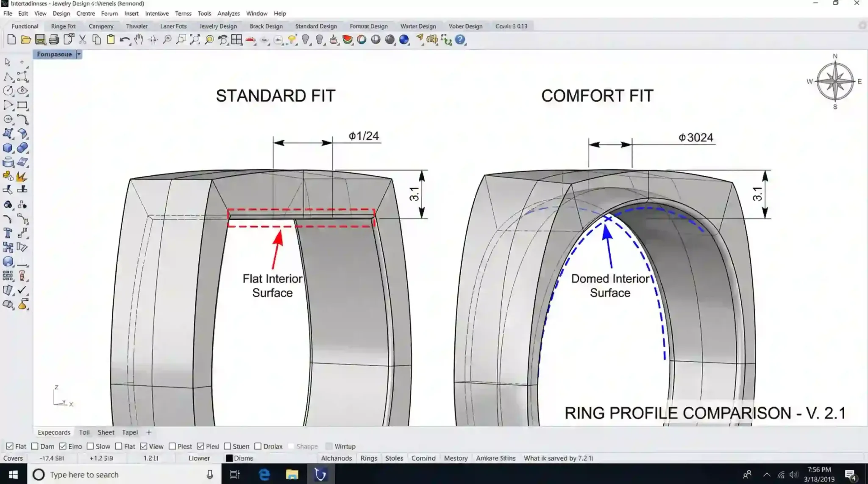Open Help with the blue question mark icon
Image resolution: width=868 pixels, height=484 pixels.
[x=460, y=40]
